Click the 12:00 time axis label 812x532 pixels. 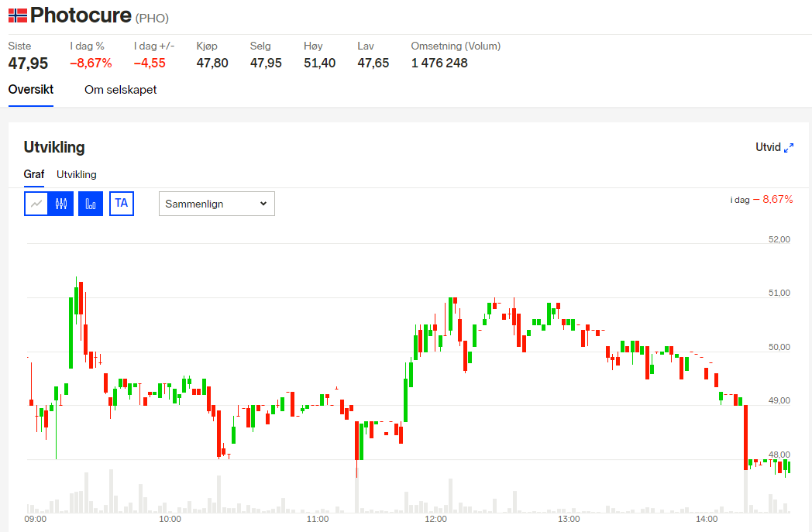point(435,519)
